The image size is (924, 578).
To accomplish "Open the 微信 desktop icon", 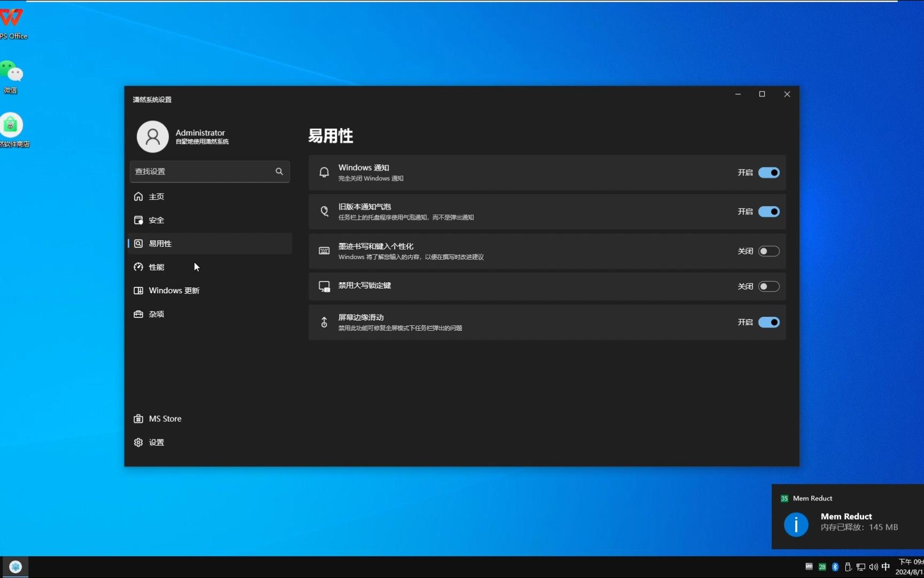I will 11,77.
